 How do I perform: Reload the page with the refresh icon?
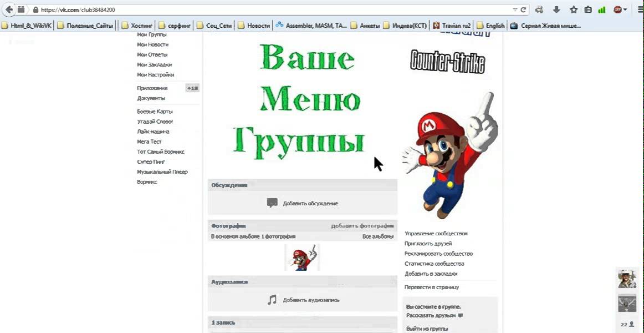[523, 9]
